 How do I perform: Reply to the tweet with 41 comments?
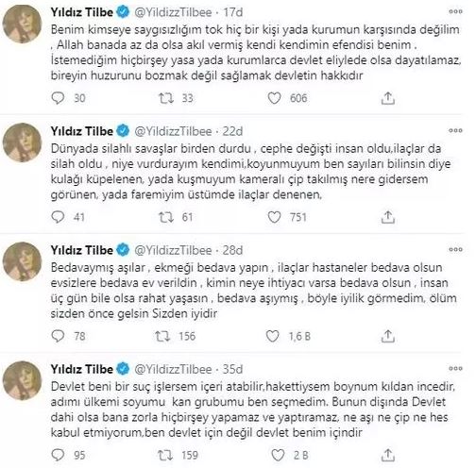[x=58, y=217]
